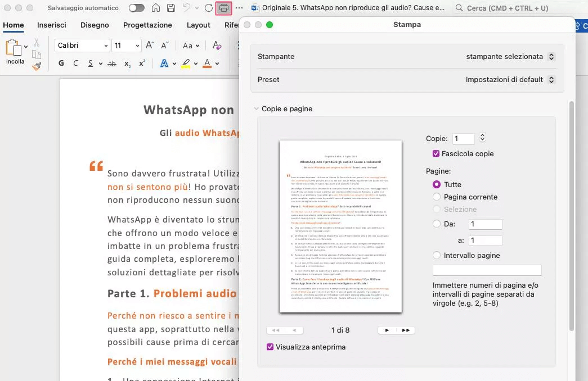Open the underline style dropdown arrow
Screen dimensions: 588x381
(101, 63)
